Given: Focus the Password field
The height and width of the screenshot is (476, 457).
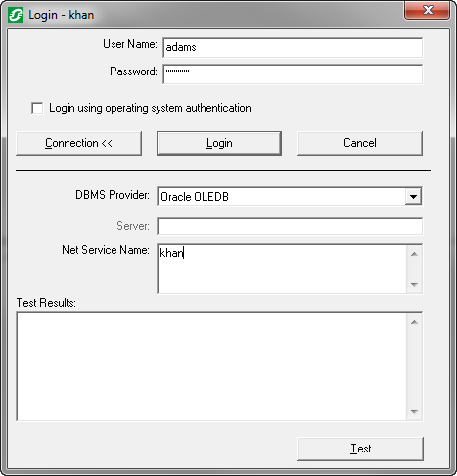Looking at the screenshot, I should point(293,74).
